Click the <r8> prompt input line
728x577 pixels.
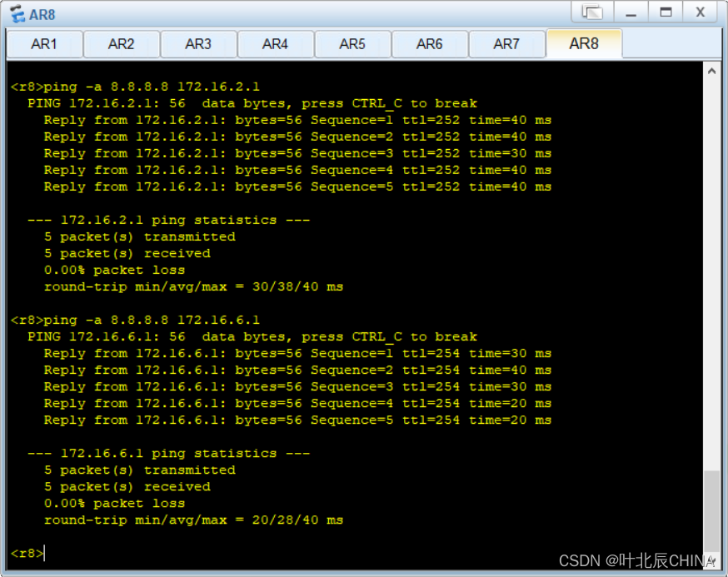pyautogui.click(x=27, y=554)
